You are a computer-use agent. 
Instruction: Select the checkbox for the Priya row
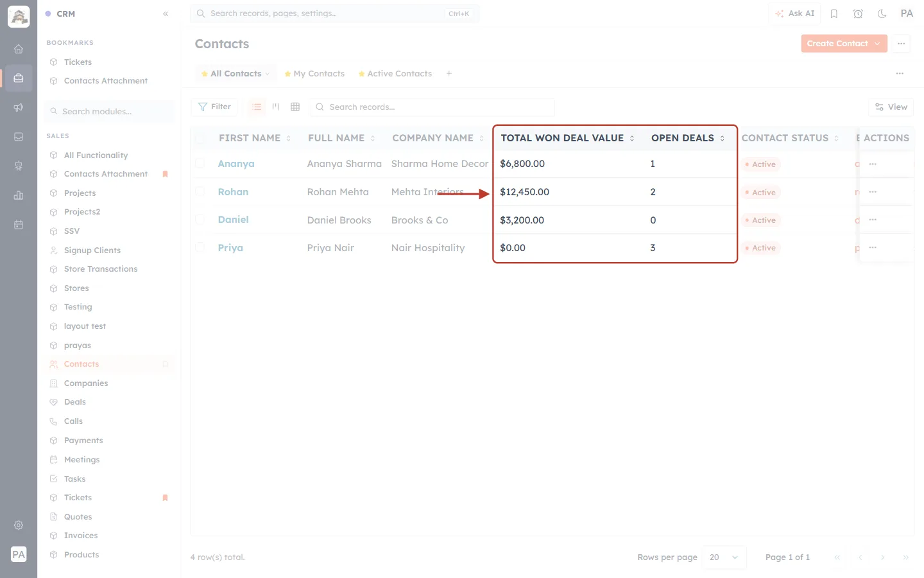[200, 248]
